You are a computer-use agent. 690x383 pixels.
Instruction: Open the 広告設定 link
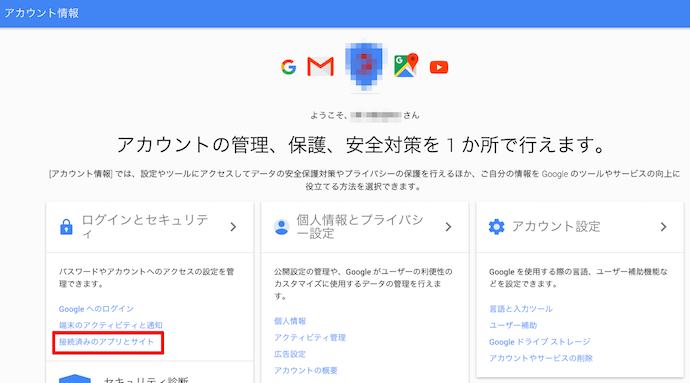[x=290, y=354]
